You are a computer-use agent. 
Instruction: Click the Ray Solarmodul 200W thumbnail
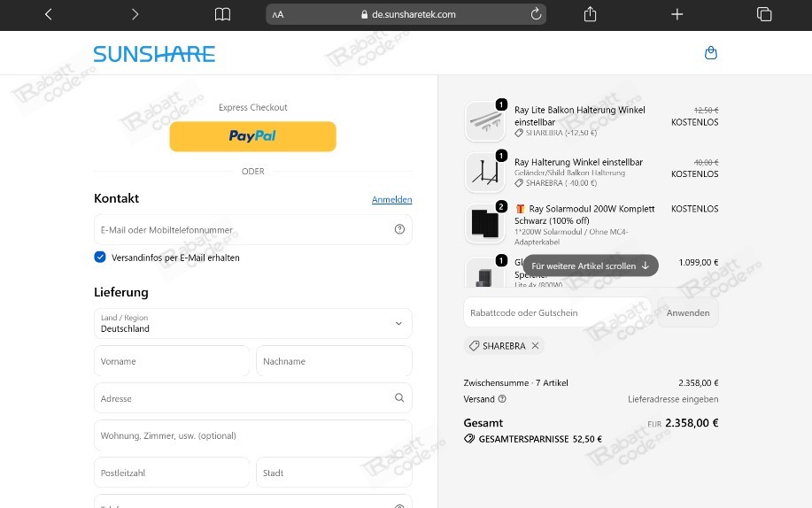click(485, 223)
